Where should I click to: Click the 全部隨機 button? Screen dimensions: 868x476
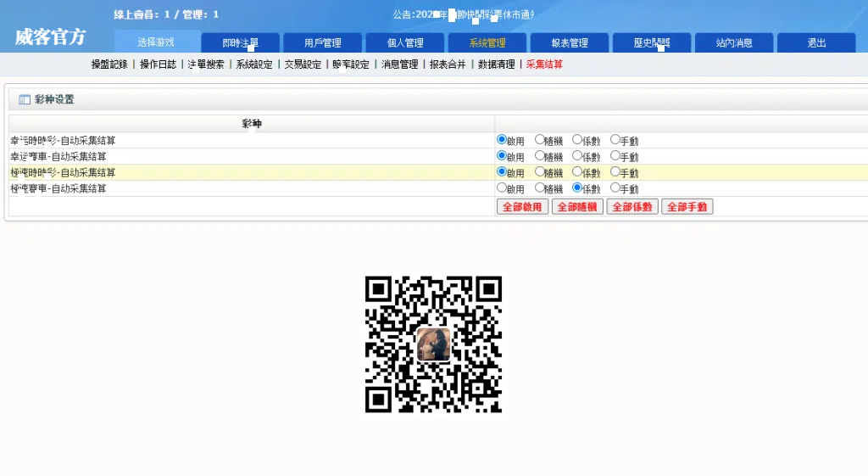pyautogui.click(x=577, y=207)
